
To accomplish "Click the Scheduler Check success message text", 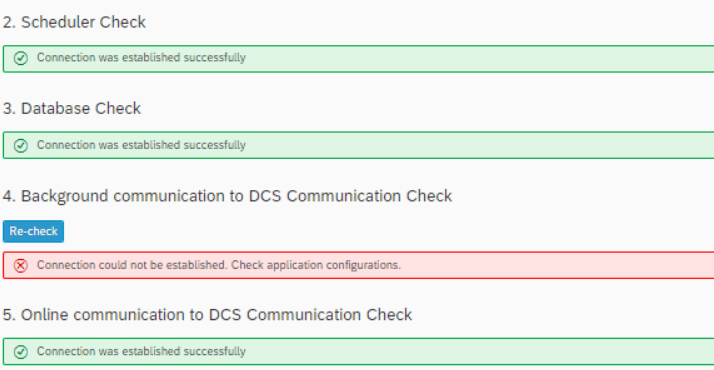I will (x=141, y=58).
